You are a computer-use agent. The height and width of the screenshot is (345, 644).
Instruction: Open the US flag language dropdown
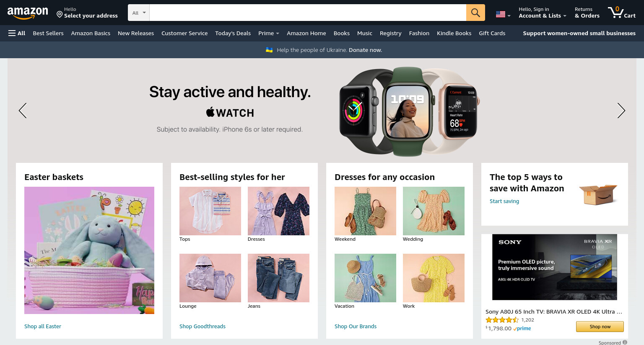click(x=503, y=14)
